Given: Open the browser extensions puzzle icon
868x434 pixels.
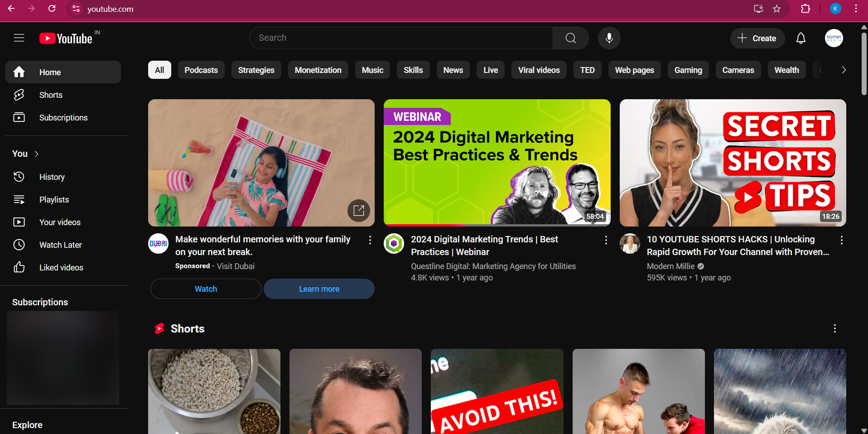Looking at the screenshot, I should (805, 9).
